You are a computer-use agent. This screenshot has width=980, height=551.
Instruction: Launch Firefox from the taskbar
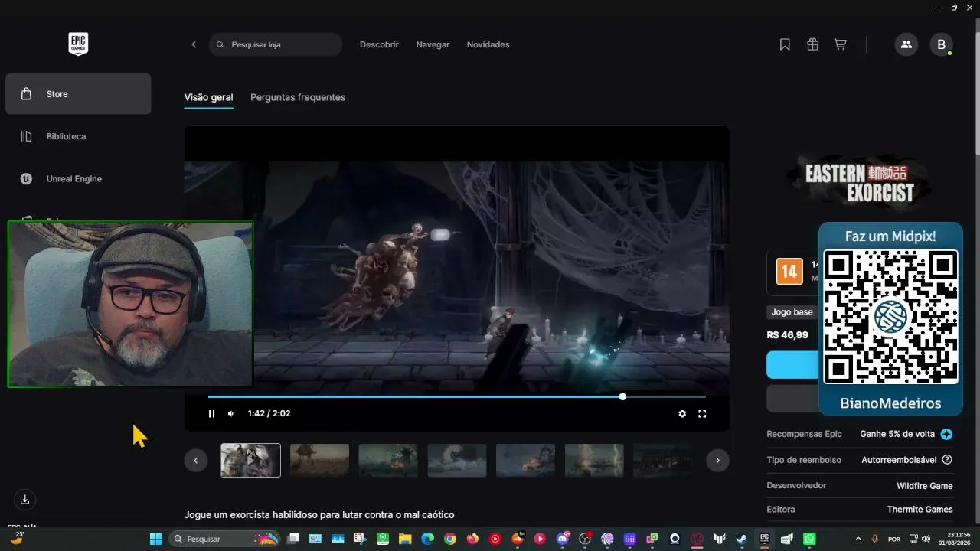(x=472, y=539)
